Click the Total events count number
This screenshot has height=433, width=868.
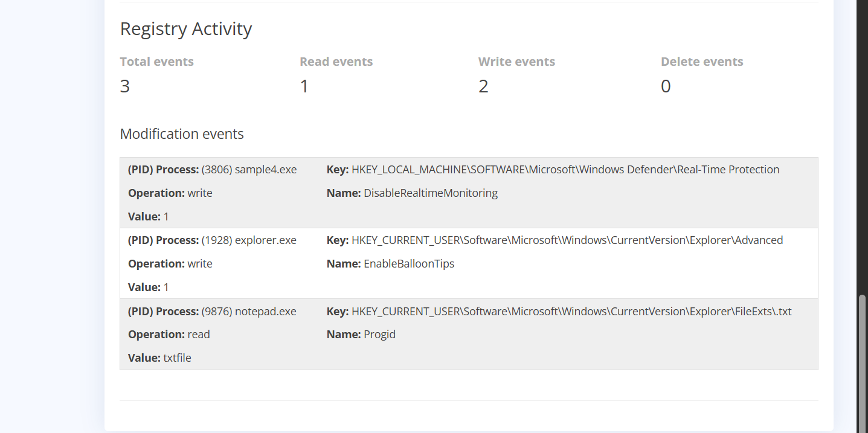click(x=125, y=86)
